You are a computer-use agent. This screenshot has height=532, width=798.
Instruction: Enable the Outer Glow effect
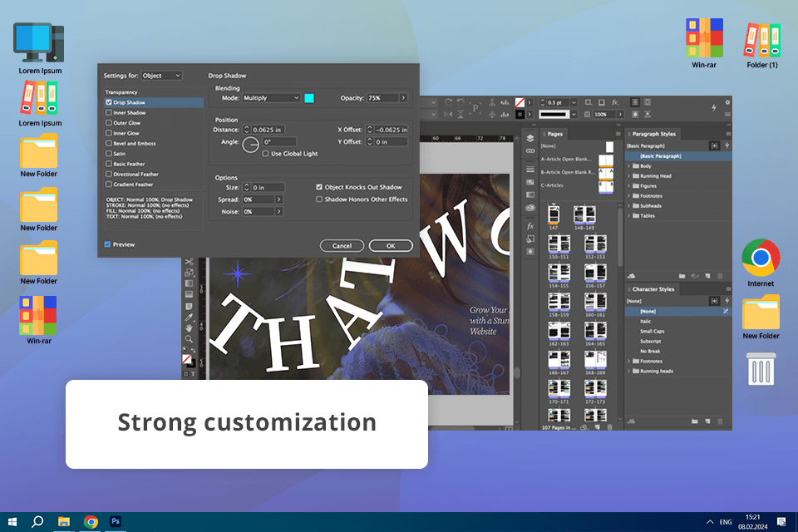coord(109,123)
